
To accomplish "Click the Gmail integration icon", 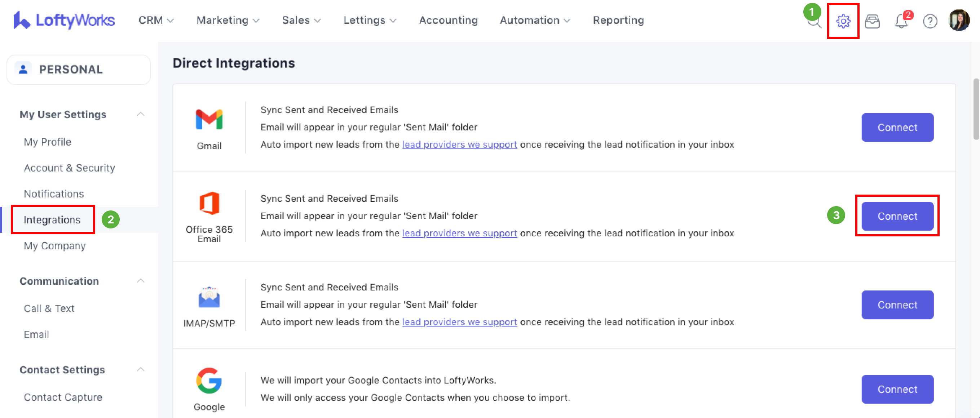I will 209,120.
